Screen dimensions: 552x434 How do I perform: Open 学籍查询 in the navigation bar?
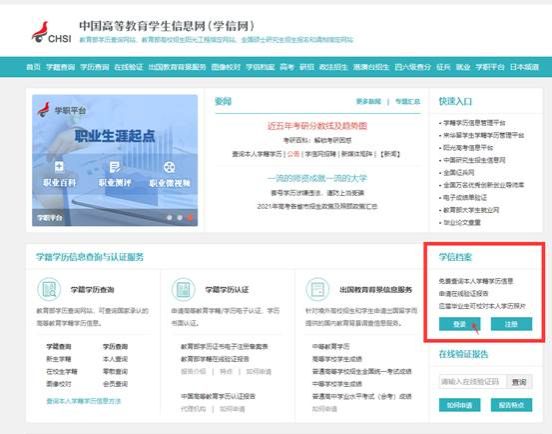pyautogui.click(x=61, y=67)
